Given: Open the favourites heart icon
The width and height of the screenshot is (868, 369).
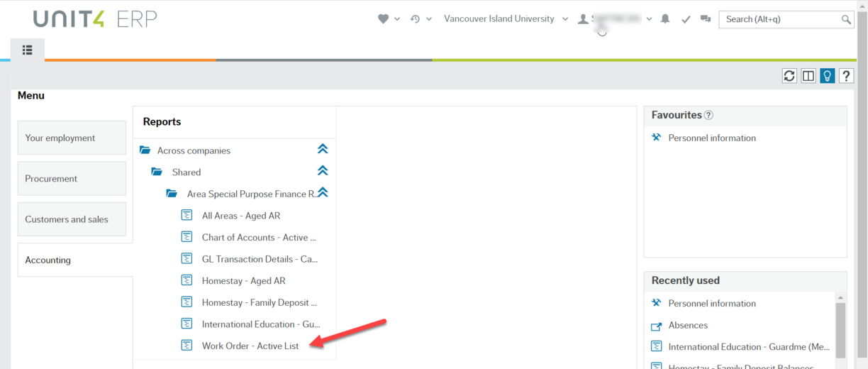Looking at the screenshot, I should point(384,19).
